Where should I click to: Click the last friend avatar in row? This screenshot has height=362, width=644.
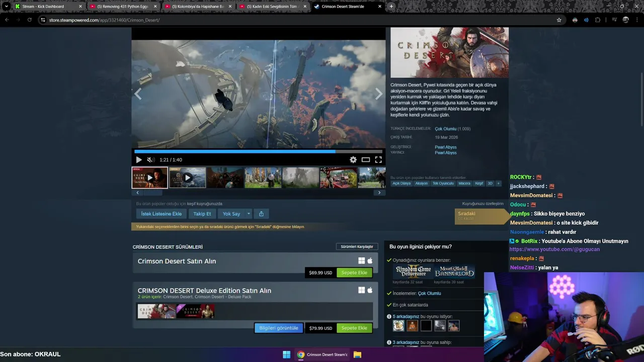(454, 326)
